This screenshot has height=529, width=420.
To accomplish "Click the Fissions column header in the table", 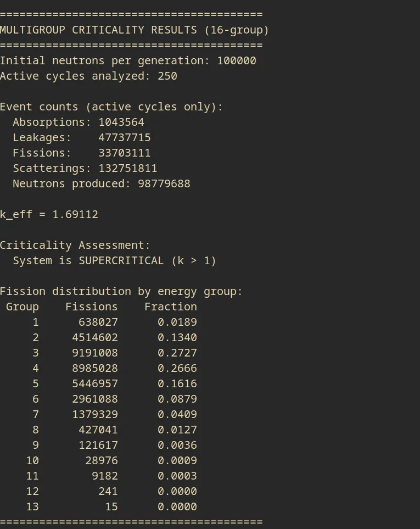I will 91,307.
